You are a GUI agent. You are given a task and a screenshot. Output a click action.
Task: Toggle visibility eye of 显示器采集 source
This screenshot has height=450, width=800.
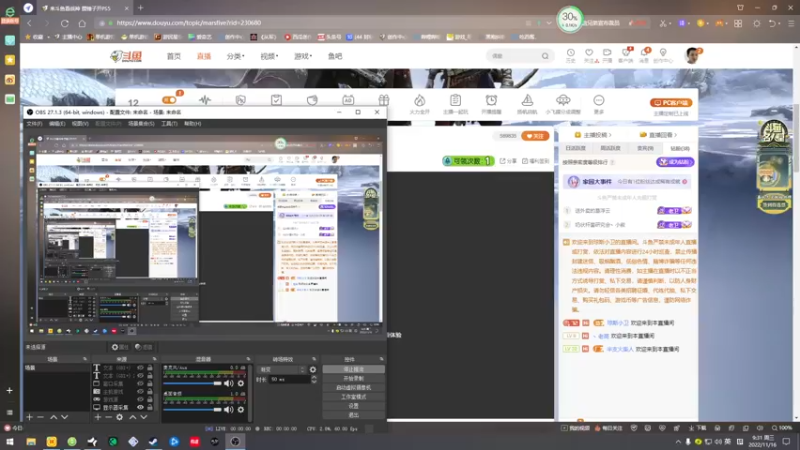click(x=140, y=407)
